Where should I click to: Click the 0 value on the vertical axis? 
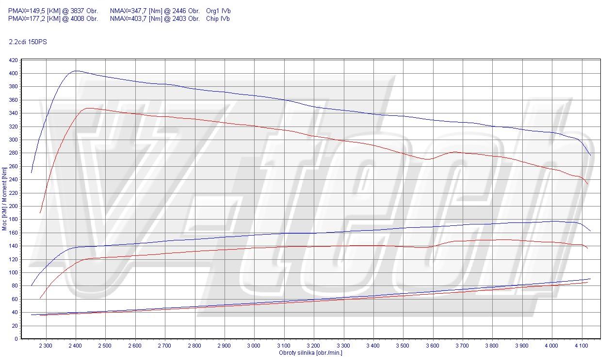tap(16, 339)
